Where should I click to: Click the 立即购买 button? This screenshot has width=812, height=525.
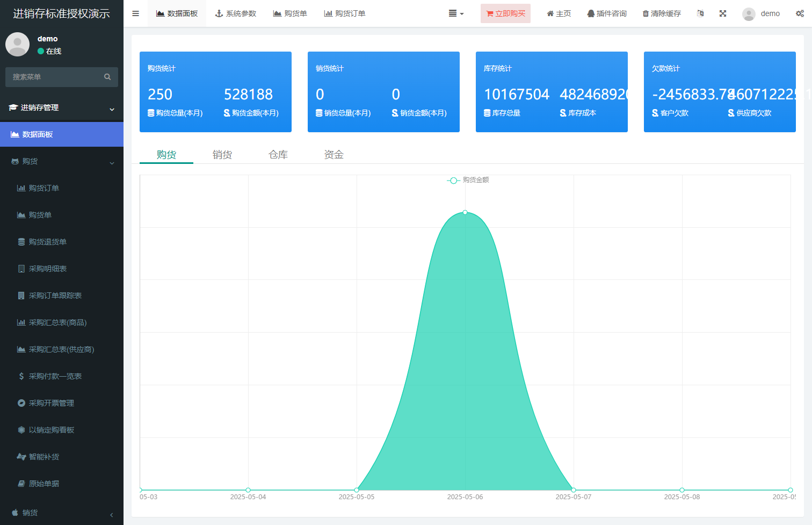click(505, 13)
